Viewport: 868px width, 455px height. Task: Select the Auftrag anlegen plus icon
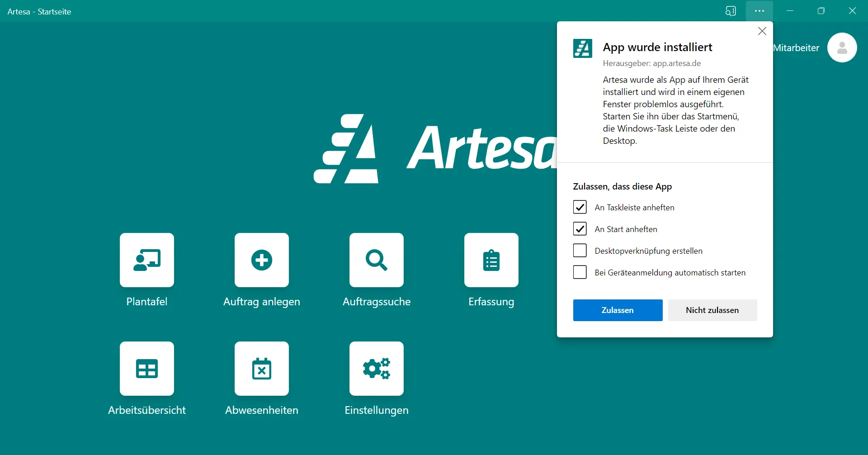pyautogui.click(x=261, y=260)
